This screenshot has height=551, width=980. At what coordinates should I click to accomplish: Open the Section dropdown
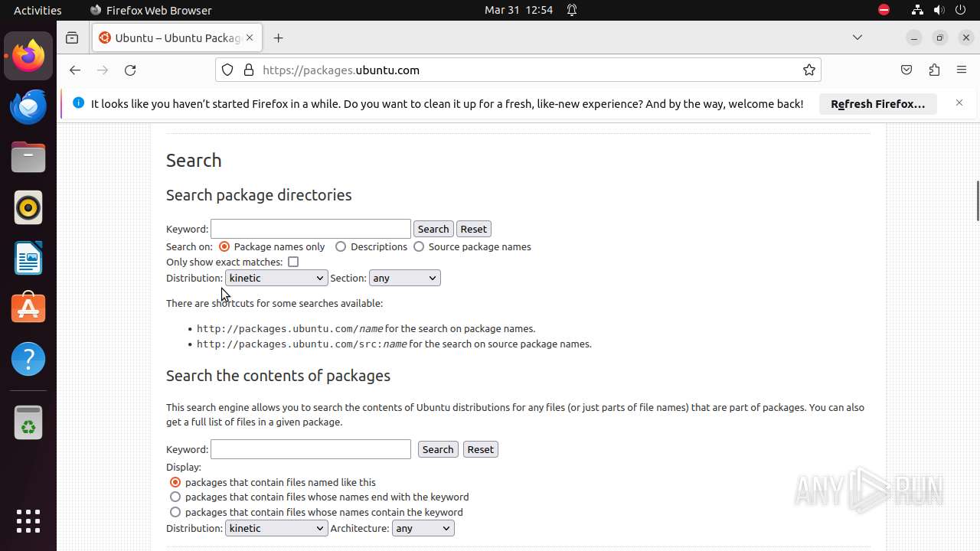(x=404, y=278)
